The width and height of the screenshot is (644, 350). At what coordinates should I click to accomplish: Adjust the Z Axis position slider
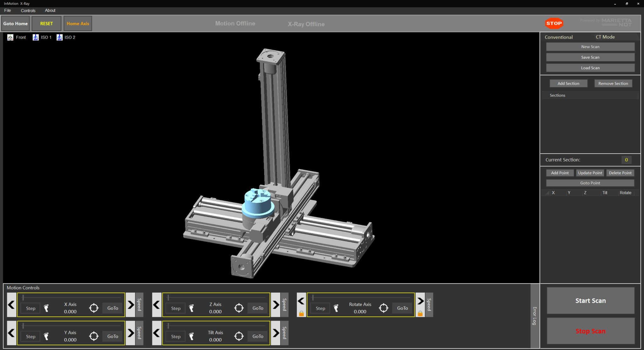click(x=168, y=297)
